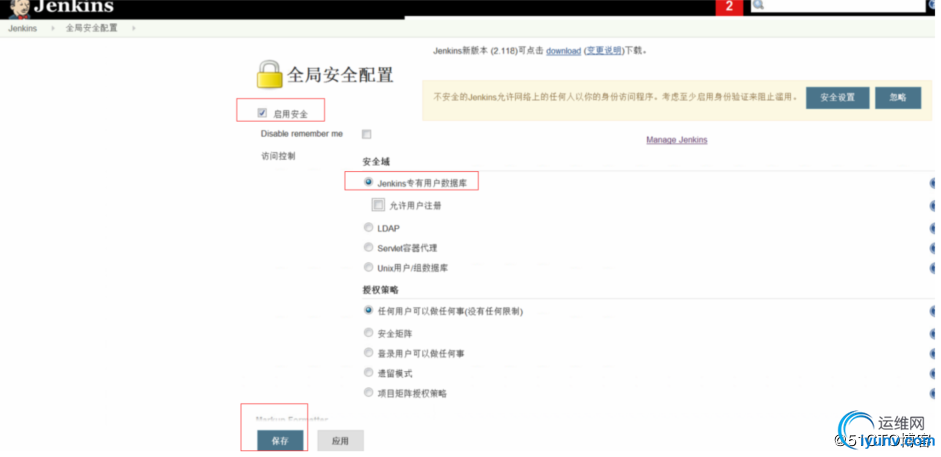Open help icon for Unix用户/组数据库 row
941x457 pixels.
(x=934, y=268)
